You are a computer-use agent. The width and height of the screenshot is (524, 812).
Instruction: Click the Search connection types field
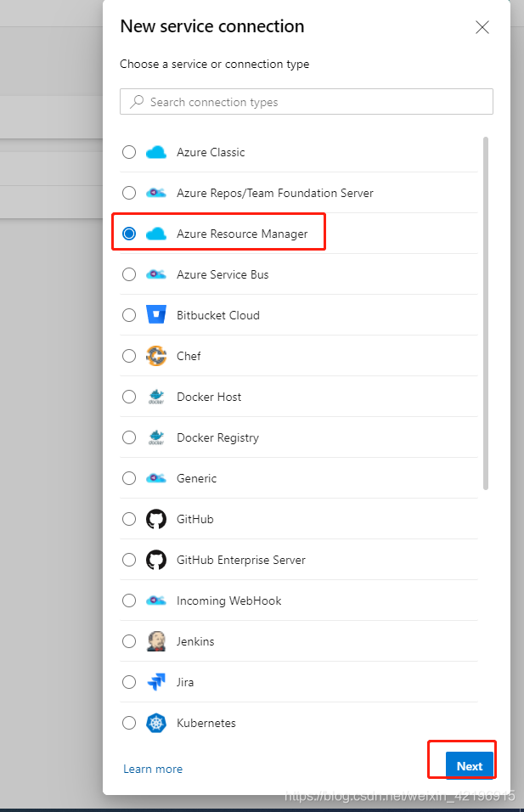307,102
